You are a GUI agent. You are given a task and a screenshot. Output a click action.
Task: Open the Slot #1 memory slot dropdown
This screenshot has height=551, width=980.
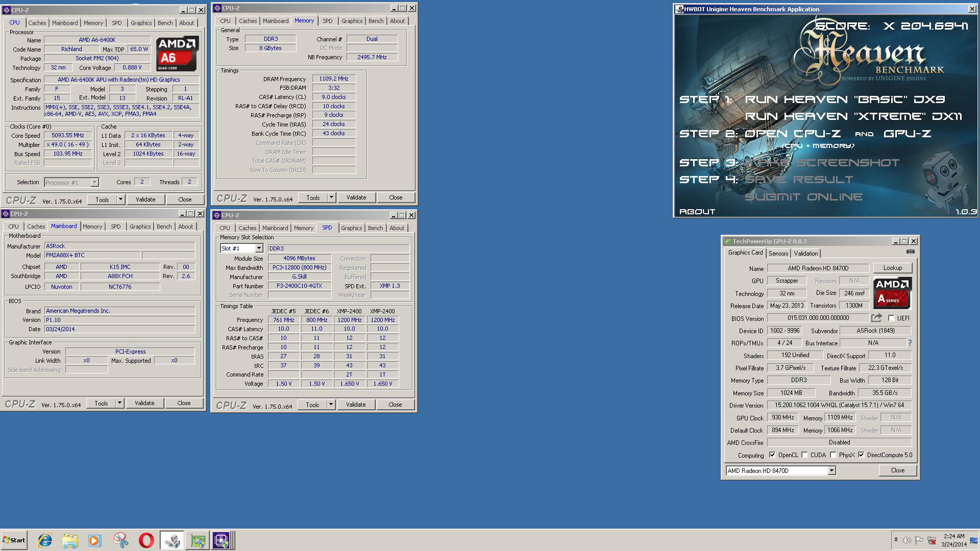[x=259, y=248]
